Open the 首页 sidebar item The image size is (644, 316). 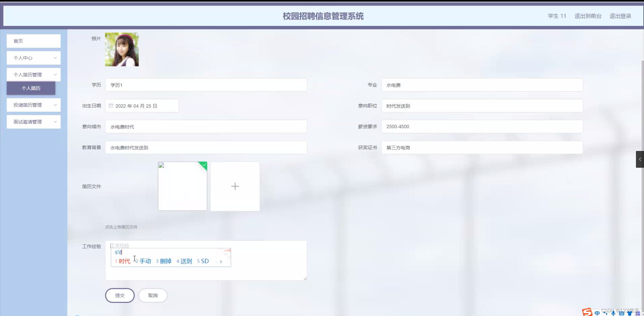coord(33,41)
